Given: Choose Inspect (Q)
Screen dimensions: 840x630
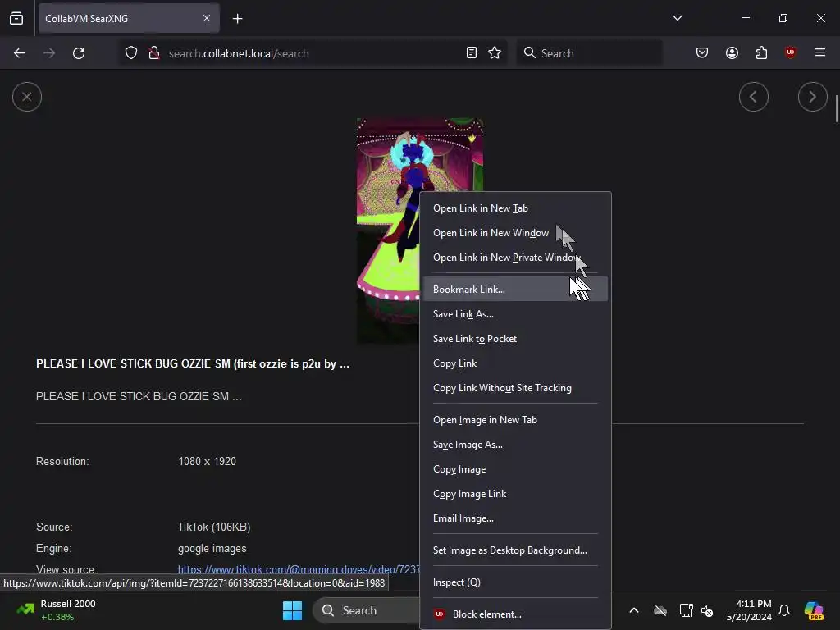Looking at the screenshot, I should [515, 582].
